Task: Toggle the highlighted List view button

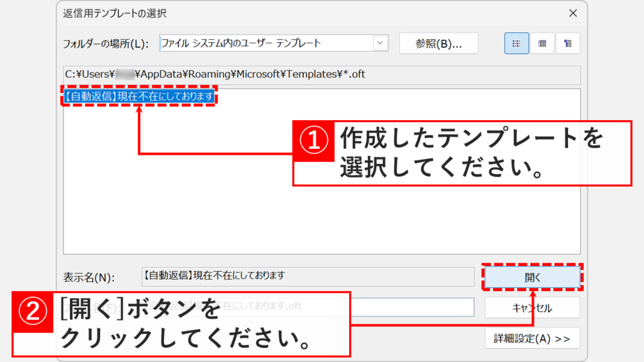Action: (516, 43)
